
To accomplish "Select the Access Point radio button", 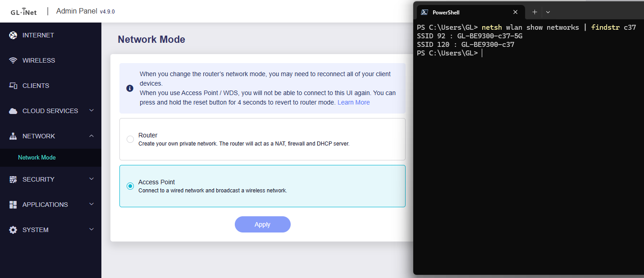I will click(x=130, y=186).
